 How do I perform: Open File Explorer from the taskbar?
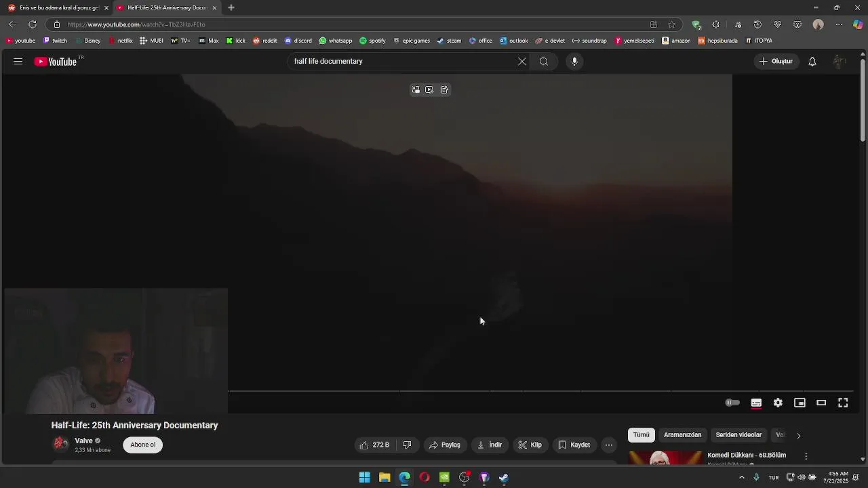tap(384, 477)
